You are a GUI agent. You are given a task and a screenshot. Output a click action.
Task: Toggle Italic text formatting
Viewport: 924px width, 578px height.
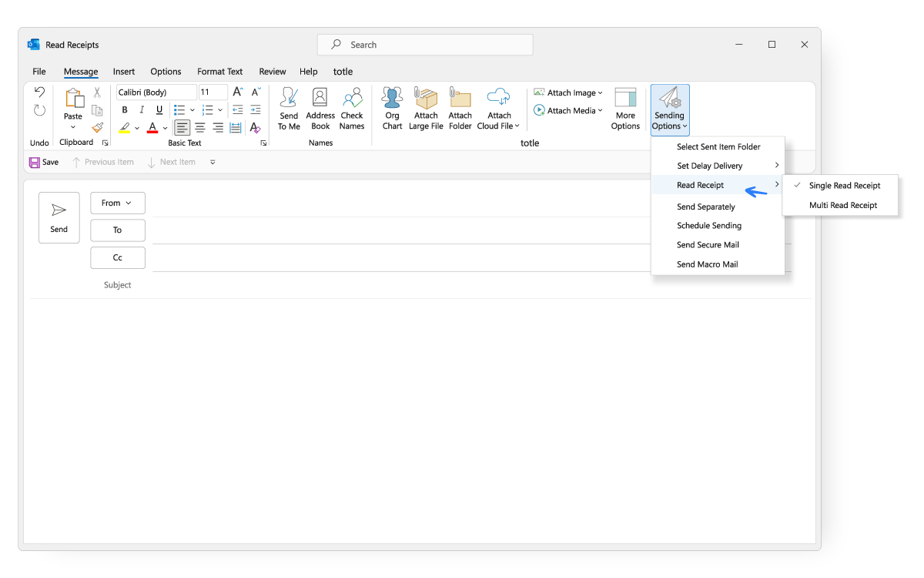(x=142, y=110)
